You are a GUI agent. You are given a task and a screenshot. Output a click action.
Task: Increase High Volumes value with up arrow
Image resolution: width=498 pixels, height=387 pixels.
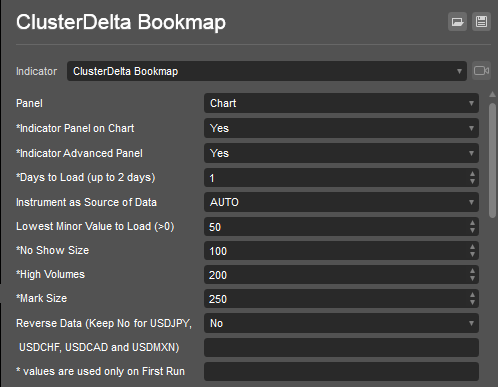click(x=472, y=271)
